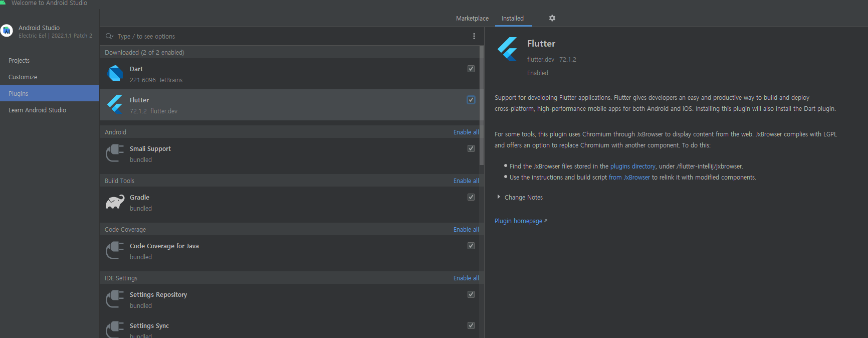Click the Smali Support plug icon

click(x=115, y=153)
